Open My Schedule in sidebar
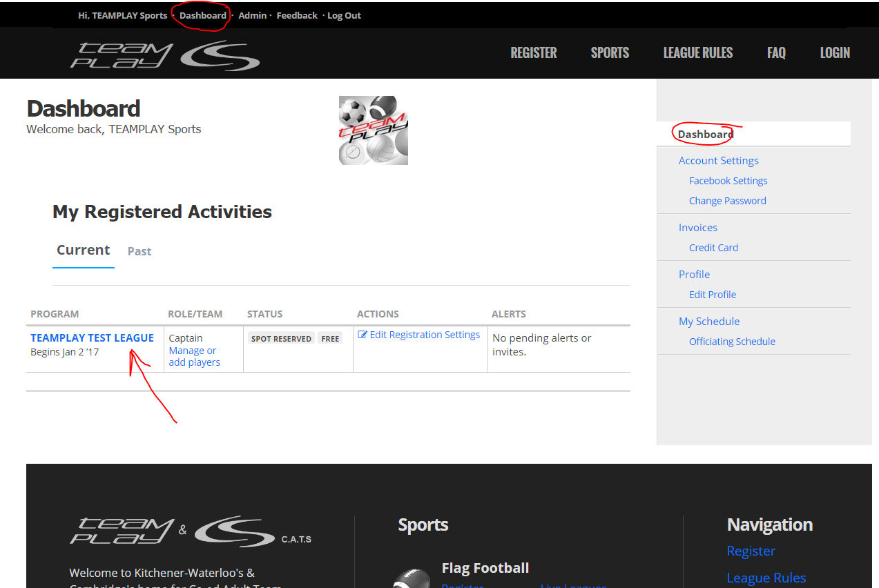 coord(709,322)
